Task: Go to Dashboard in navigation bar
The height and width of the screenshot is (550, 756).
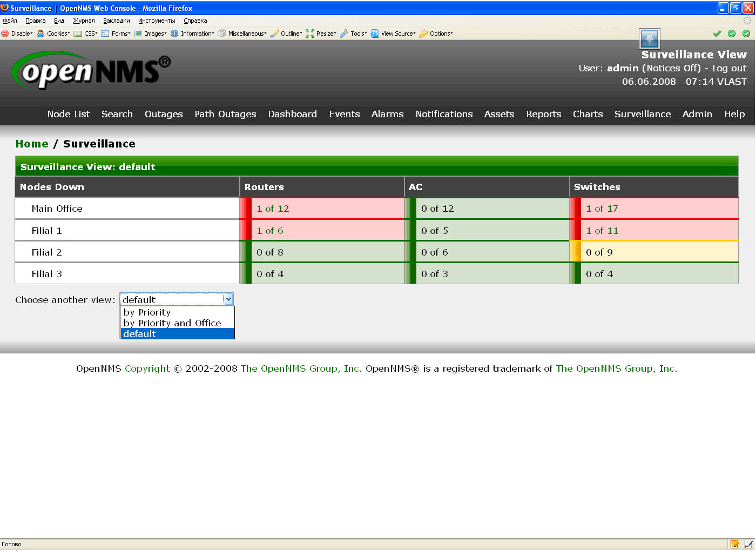Action: click(x=292, y=114)
